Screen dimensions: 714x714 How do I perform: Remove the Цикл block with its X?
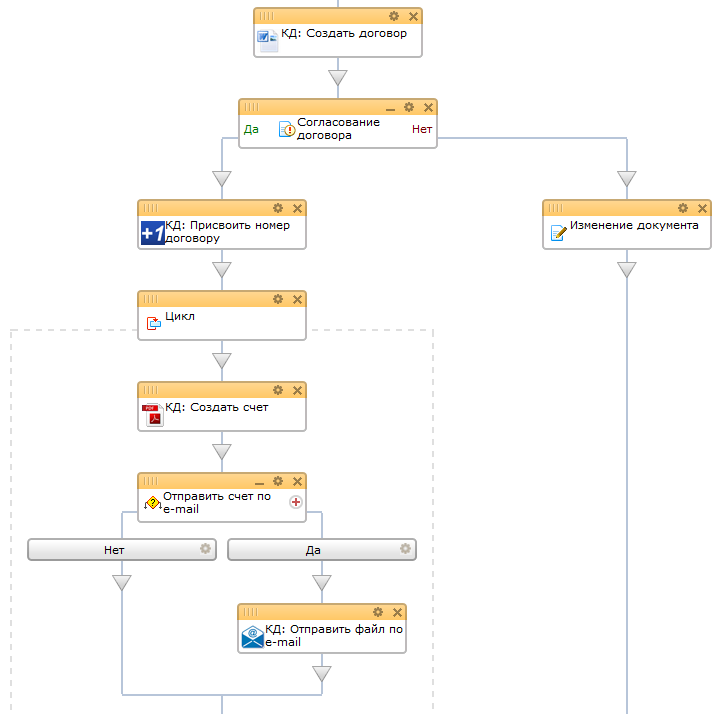point(296,299)
